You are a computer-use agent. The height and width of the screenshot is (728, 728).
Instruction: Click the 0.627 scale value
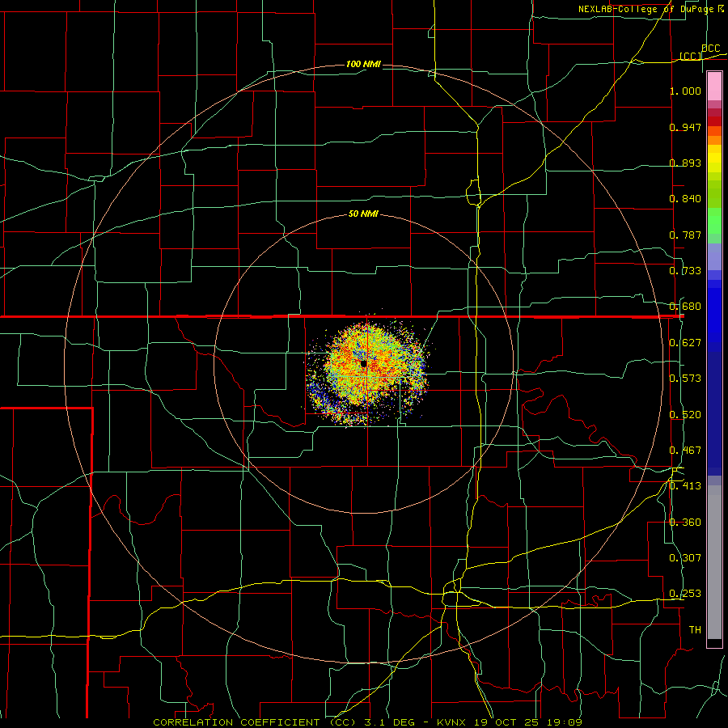pos(685,343)
